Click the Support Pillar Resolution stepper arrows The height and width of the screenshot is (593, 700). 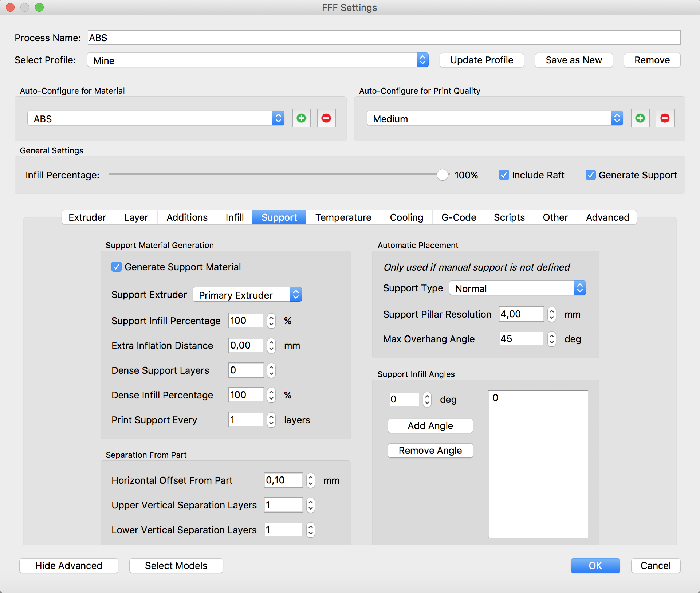pos(551,314)
